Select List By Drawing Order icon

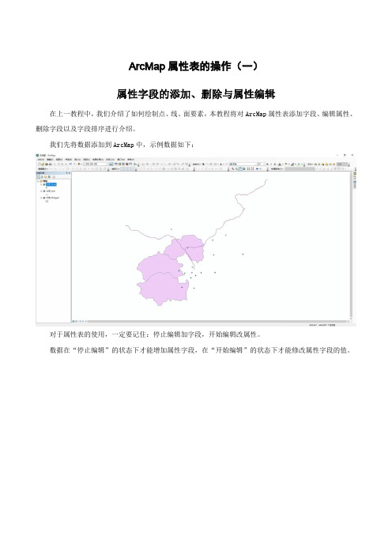39,176
